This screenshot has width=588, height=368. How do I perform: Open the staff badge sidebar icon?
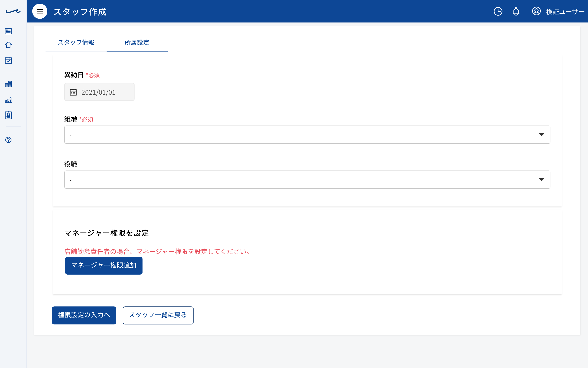coord(9,115)
